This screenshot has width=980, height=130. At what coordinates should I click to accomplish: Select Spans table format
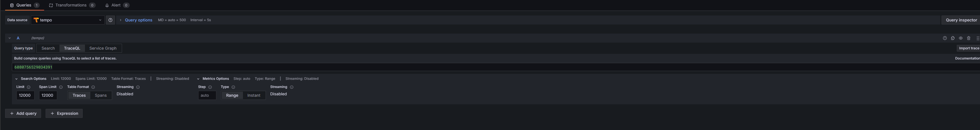point(101,96)
